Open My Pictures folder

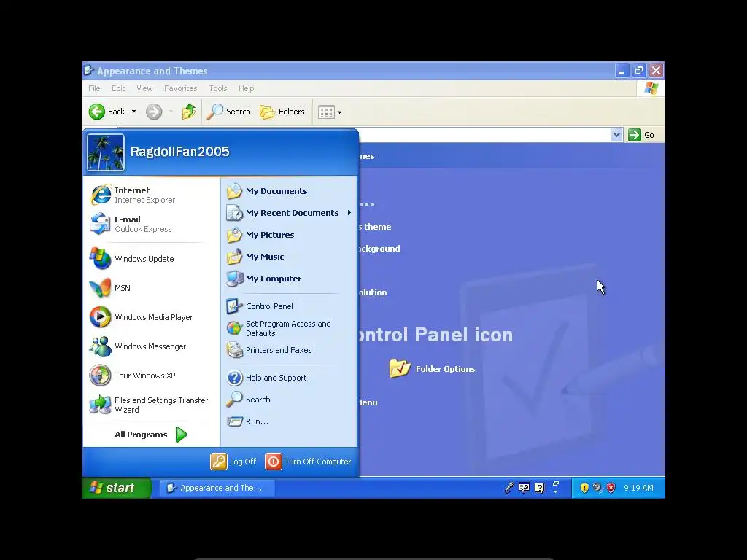tap(289, 235)
